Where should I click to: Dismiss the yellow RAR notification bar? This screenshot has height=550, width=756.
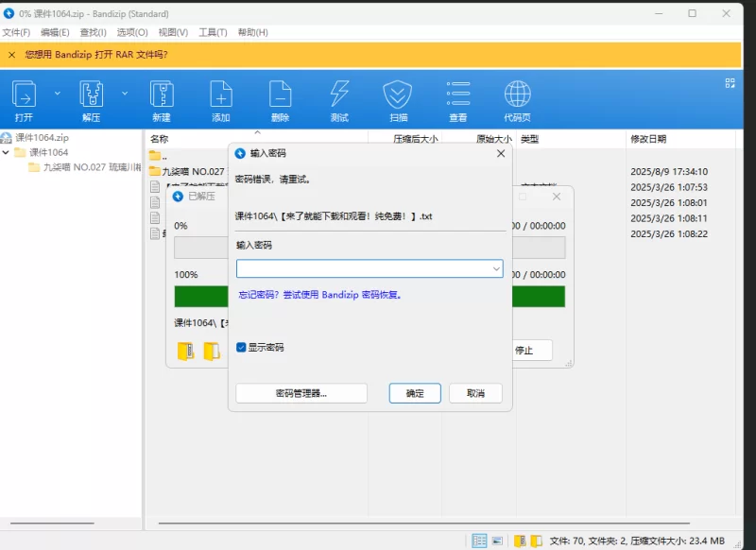click(x=12, y=55)
